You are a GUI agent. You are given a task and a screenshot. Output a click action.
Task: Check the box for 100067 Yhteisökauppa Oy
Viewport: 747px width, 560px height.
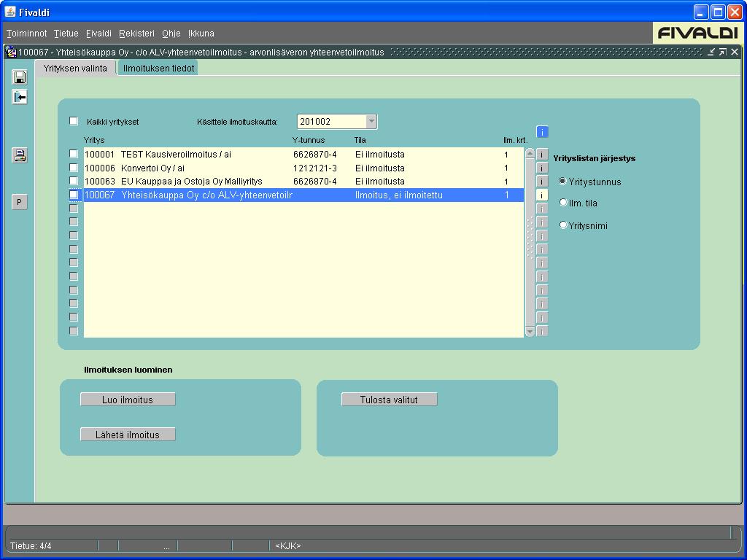click(x=74, y=195)
